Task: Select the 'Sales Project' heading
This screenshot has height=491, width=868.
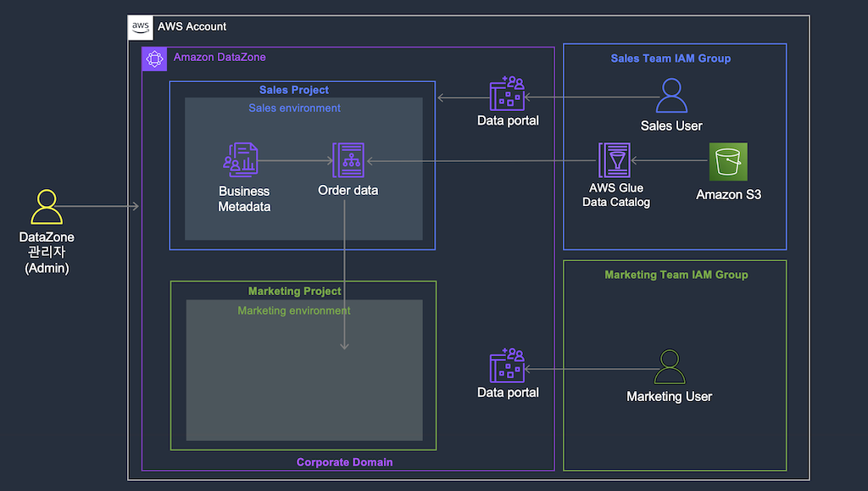Action: pos(294,90)
